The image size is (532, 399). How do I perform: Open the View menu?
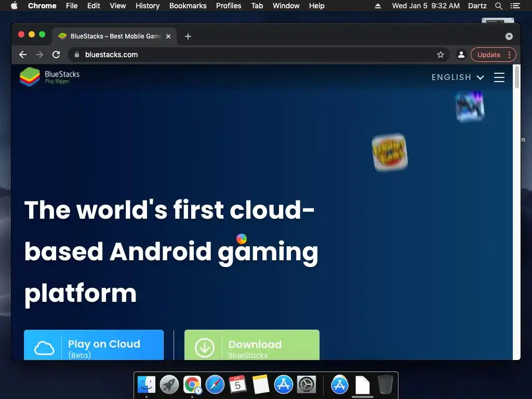point(118,6)
